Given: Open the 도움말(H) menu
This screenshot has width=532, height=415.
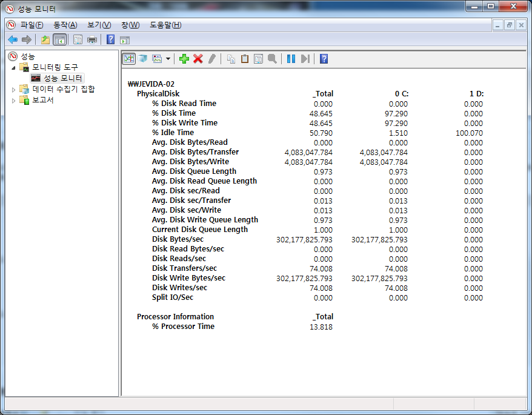Looking at the screenshot, I should (165, 25).
